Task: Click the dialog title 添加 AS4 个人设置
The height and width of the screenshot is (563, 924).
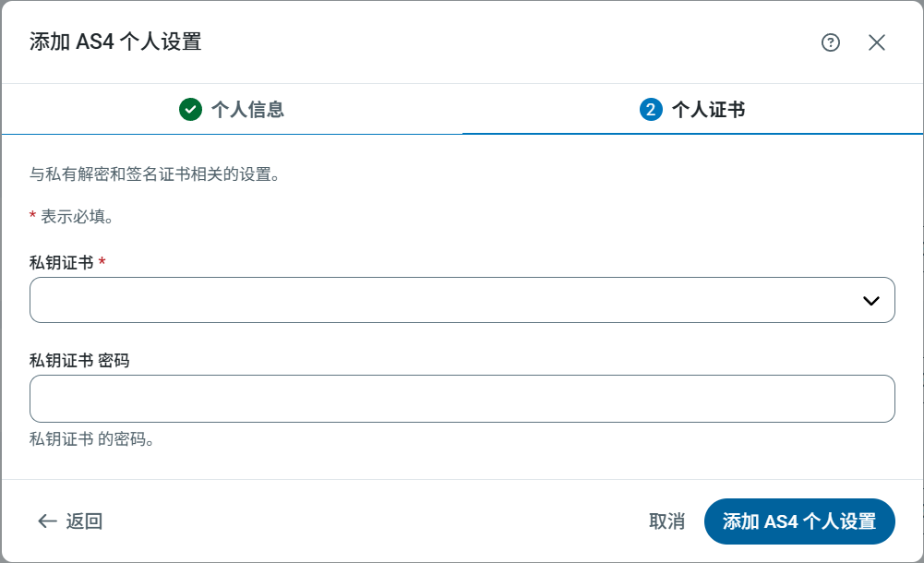Action: coord(115,42)
